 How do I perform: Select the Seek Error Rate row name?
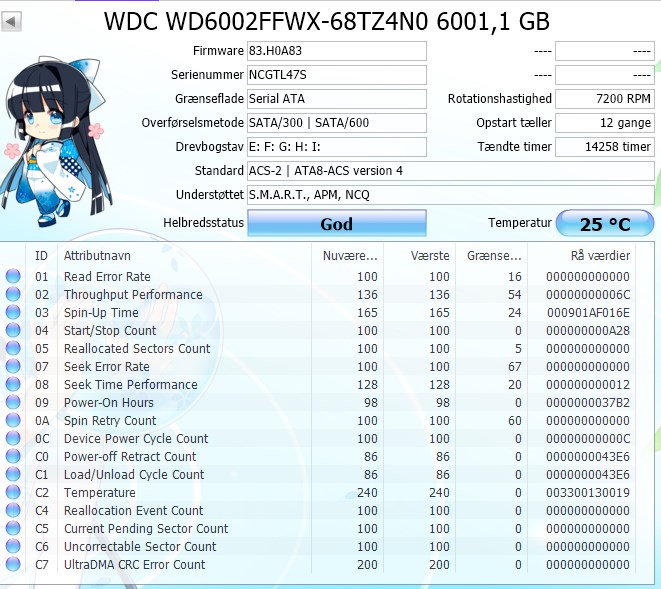[x=107, y=367]
